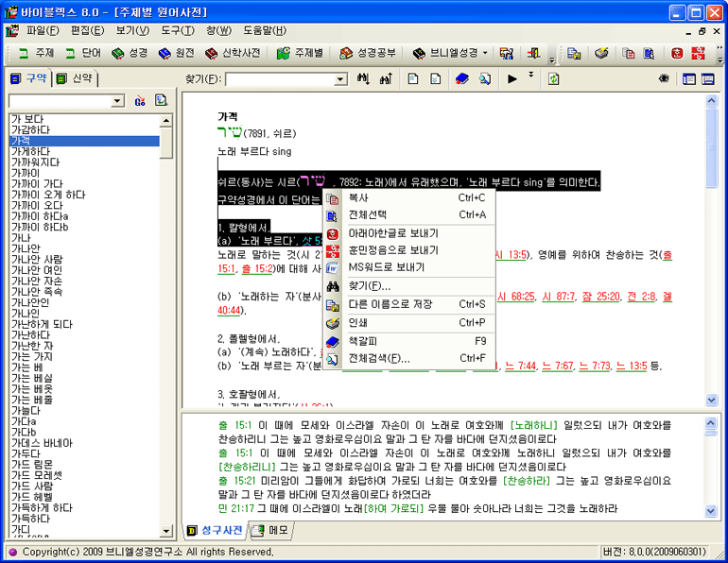This screenshot has width=728, height=563.
Task: Open the 주제별 toolbar button
Action: [x=300, y=53]
